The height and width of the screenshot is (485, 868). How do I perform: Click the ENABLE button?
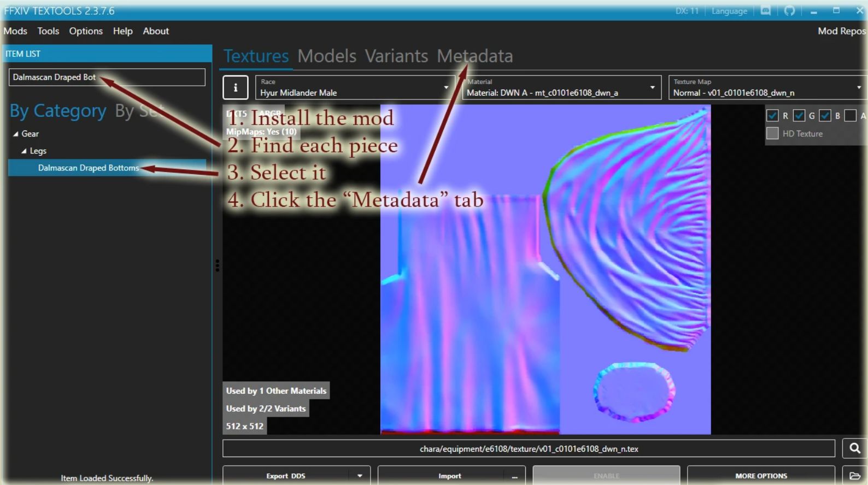606,476
